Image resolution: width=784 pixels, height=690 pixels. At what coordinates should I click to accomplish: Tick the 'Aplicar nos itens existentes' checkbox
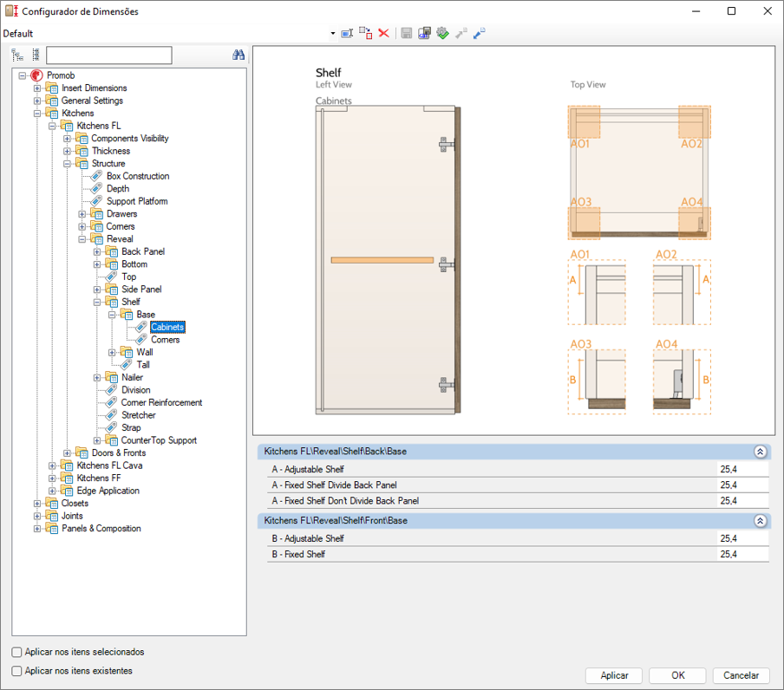17,671
